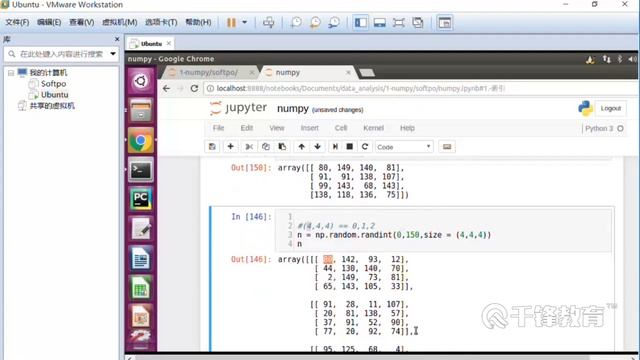Open the cell type Code dropdown

point(404,147)
